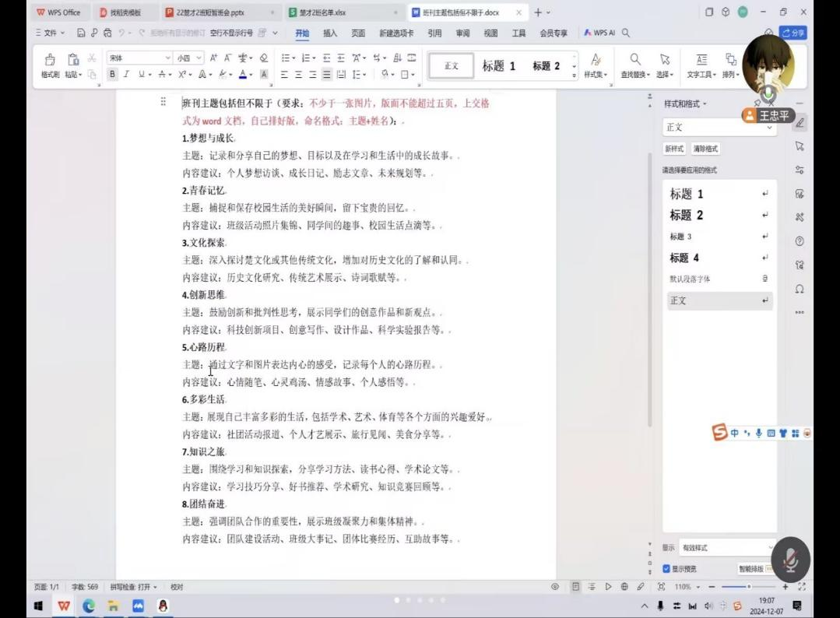Toggle the microphone mute button
Viewport: 840px width, 618px height.
point(790,560)
